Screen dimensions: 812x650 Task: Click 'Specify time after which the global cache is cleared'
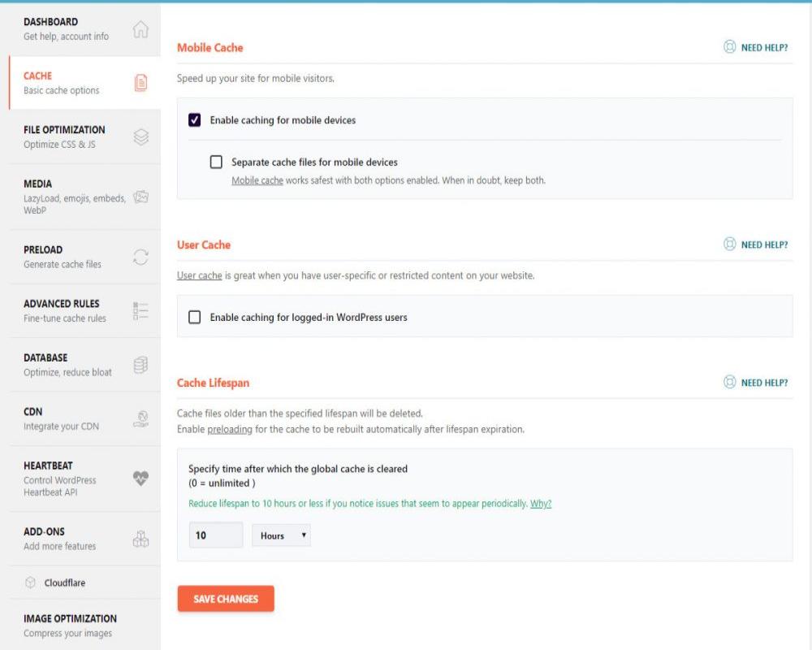(x=298, y=469)
